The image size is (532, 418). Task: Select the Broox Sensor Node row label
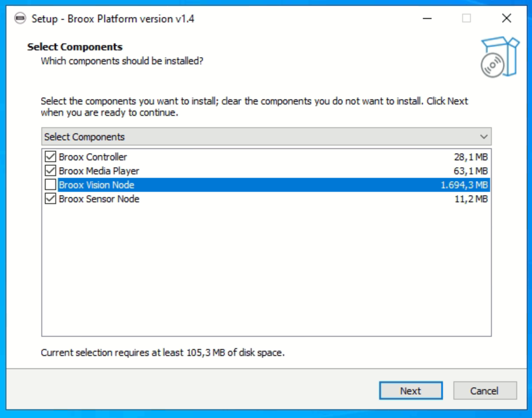coord(99,199)
